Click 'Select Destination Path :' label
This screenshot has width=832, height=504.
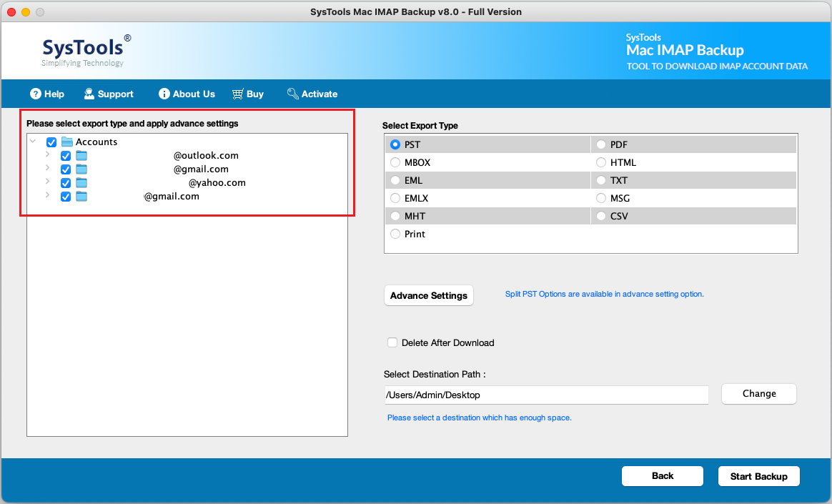point(435,374)
